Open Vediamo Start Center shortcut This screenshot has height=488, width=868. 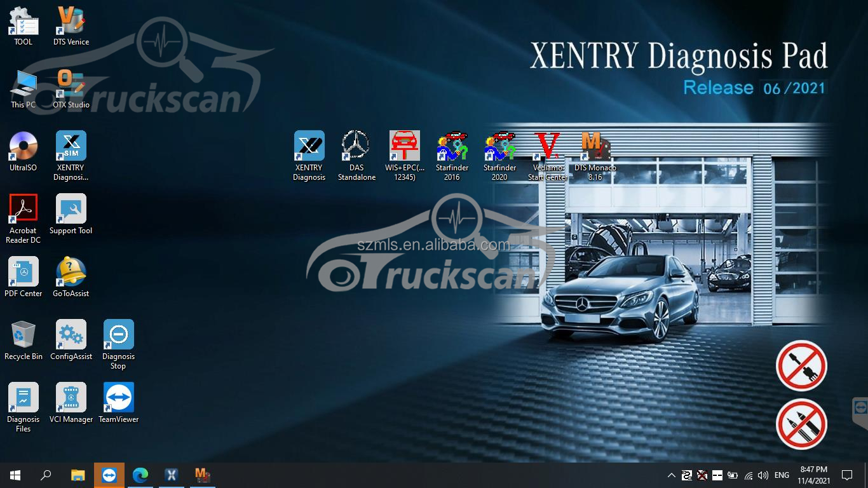547,147
